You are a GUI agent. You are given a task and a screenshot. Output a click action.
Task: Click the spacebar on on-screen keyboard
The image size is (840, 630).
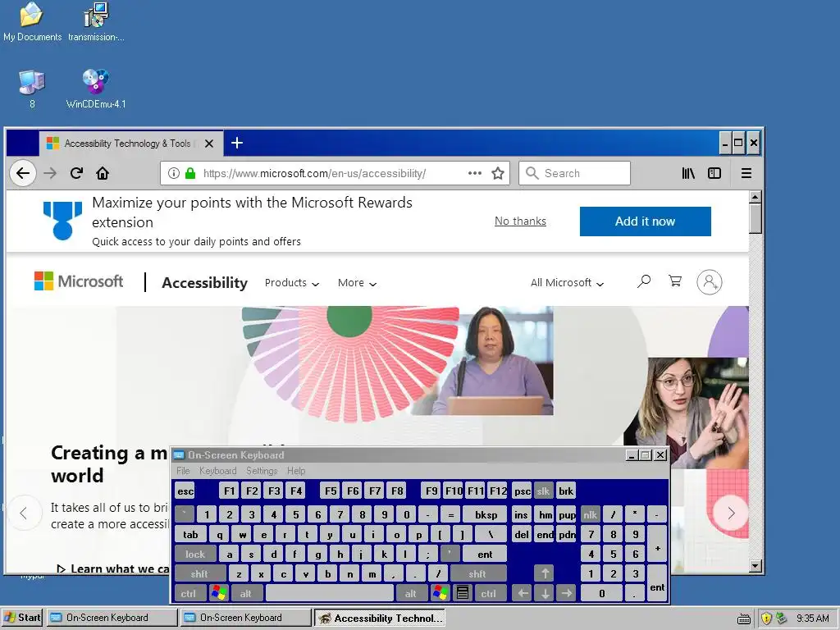point(330,593)
